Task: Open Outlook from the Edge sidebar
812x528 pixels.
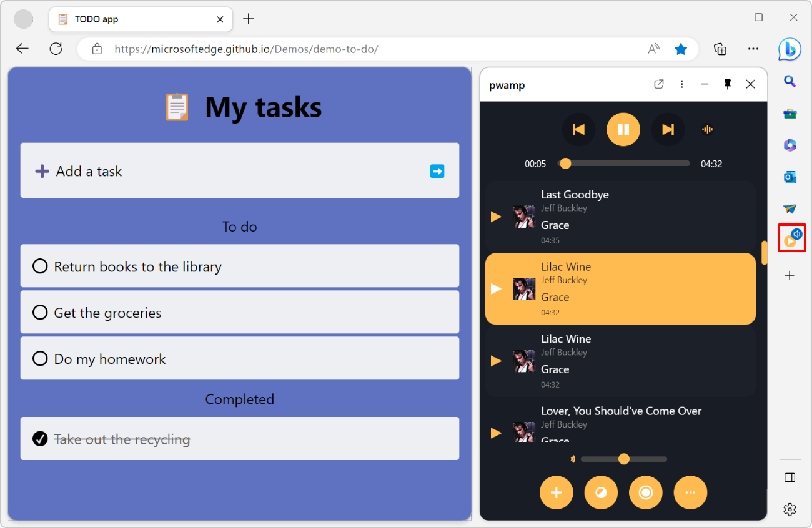Action: 790,177
